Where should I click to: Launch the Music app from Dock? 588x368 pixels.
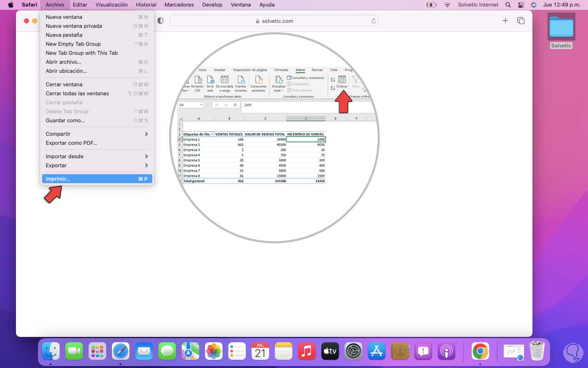[x=307, y=351]
